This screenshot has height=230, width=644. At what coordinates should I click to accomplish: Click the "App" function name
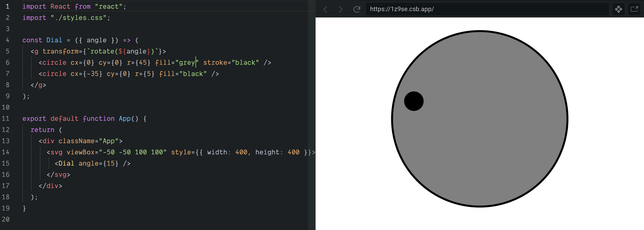pyautogui.click(x=125, y=119)
